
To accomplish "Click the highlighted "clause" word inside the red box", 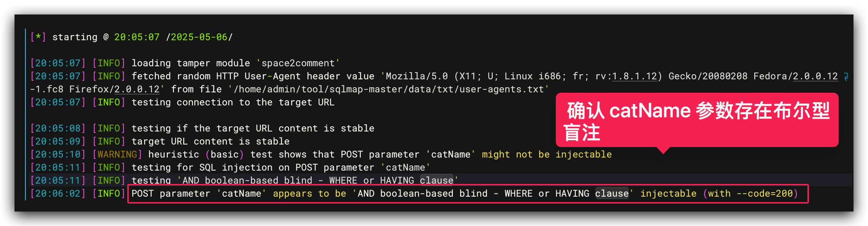I will 612,194.
